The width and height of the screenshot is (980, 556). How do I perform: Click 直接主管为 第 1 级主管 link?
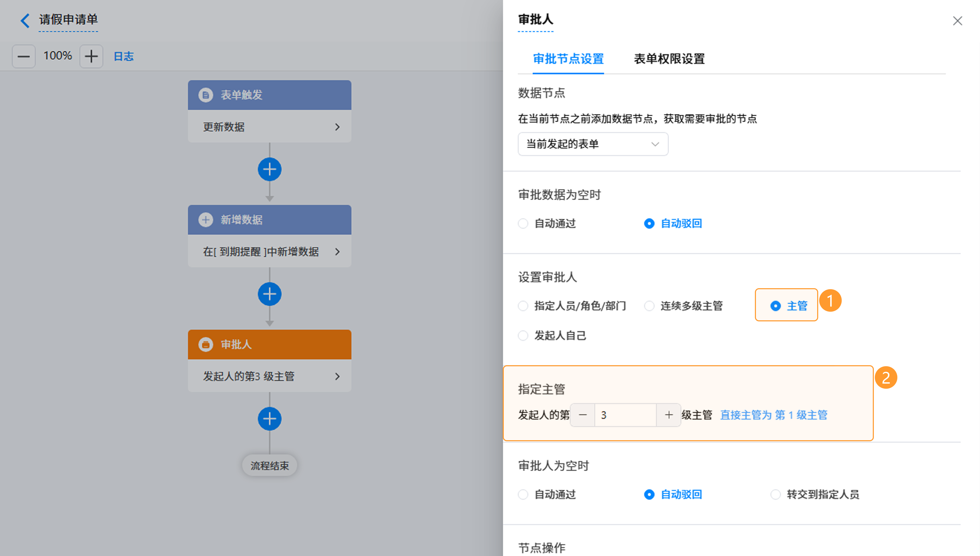pos(774,415)
